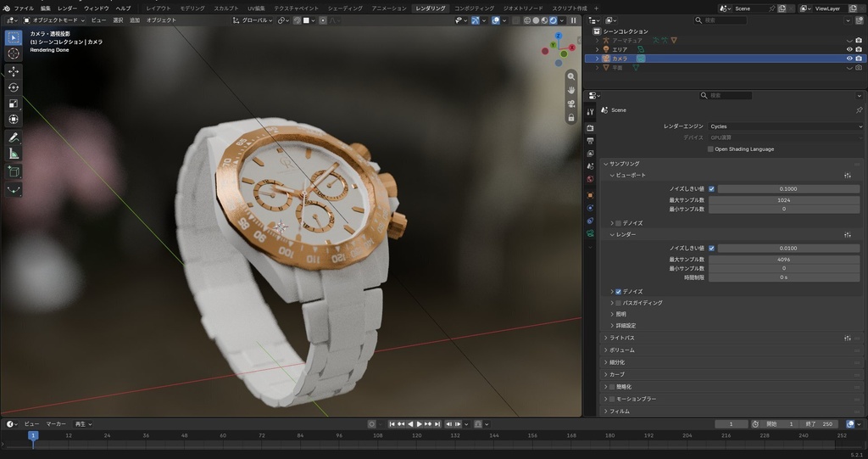Enable モーションブラー checkbox
This screenshot has height=459, width=868.
click(612, 399)
